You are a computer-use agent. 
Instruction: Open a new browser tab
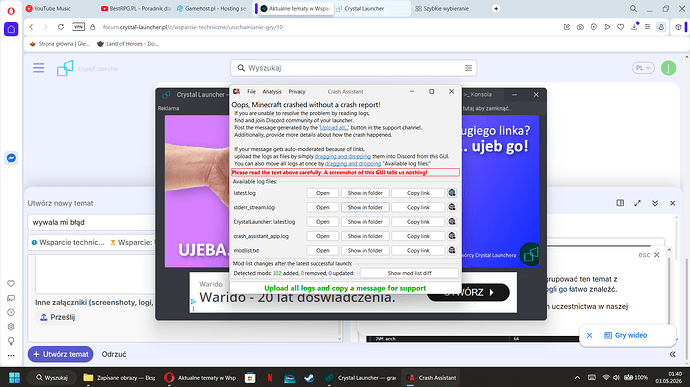click(x=496, y=8)
